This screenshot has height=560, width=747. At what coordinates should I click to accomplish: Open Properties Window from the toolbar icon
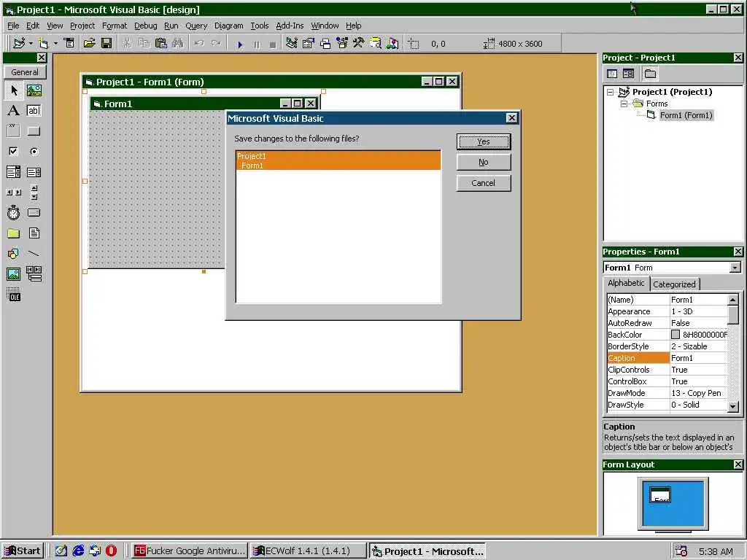309,43
